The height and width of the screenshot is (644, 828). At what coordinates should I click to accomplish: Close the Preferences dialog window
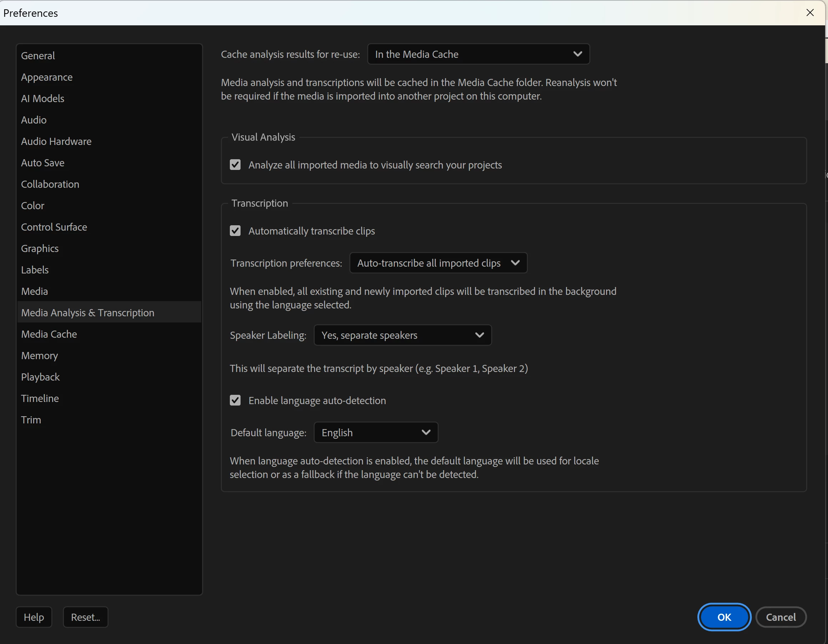pyautogui.click(x=810, y=12)
